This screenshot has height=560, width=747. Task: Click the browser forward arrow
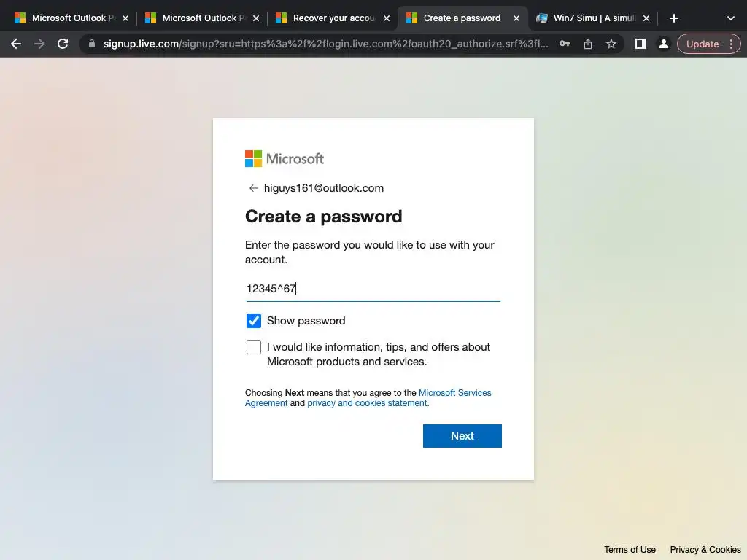39,44
